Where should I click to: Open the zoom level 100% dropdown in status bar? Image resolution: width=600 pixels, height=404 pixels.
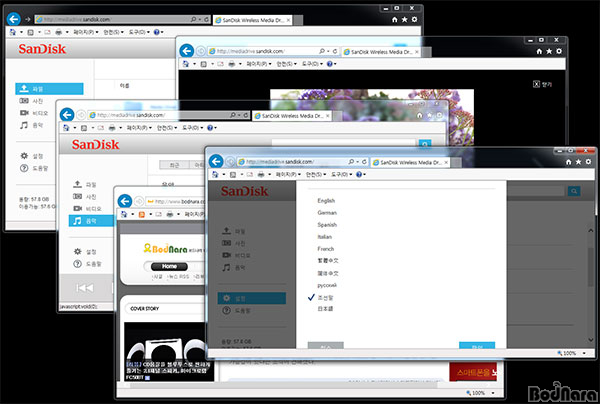568,354
